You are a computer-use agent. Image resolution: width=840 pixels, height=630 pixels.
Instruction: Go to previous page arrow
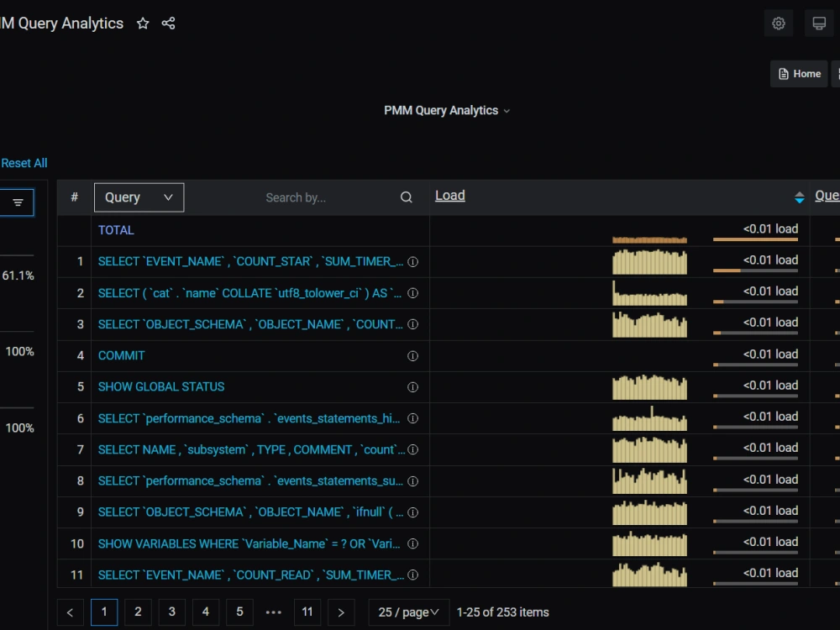coord(71,612)
